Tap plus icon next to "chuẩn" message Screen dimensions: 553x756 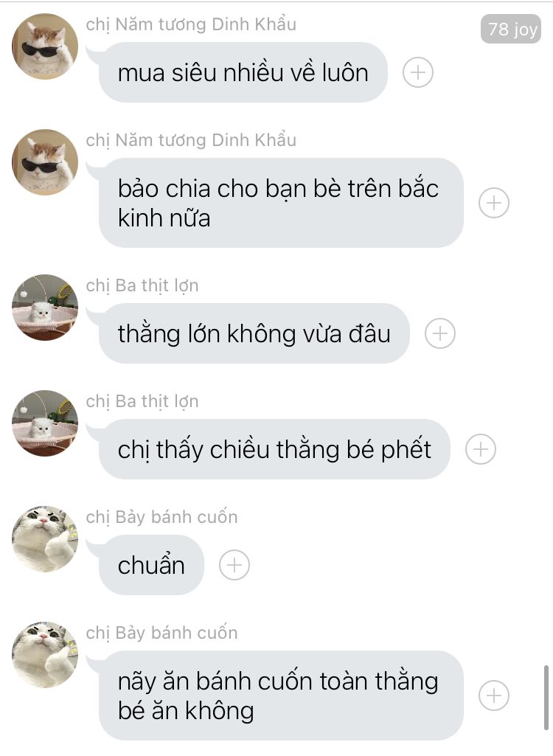tap(234, 565)
